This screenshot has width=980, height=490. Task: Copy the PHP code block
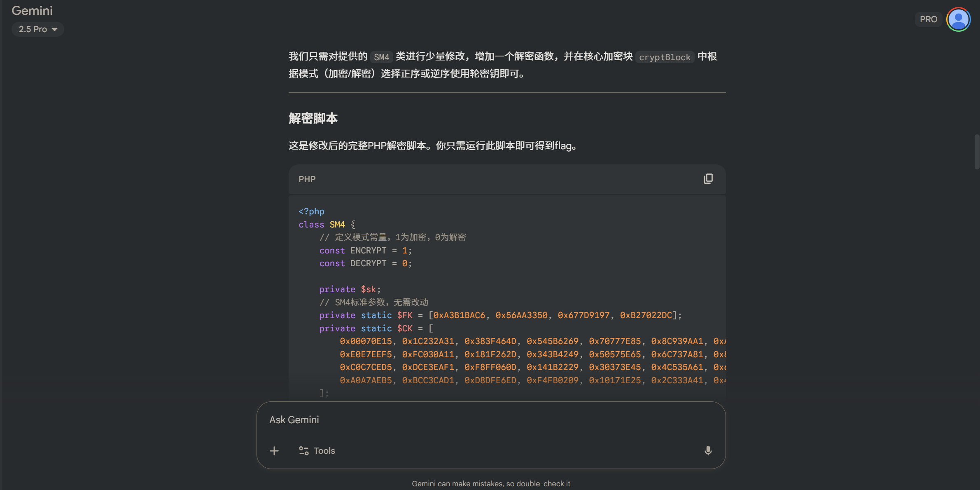[x=708, y=178]
